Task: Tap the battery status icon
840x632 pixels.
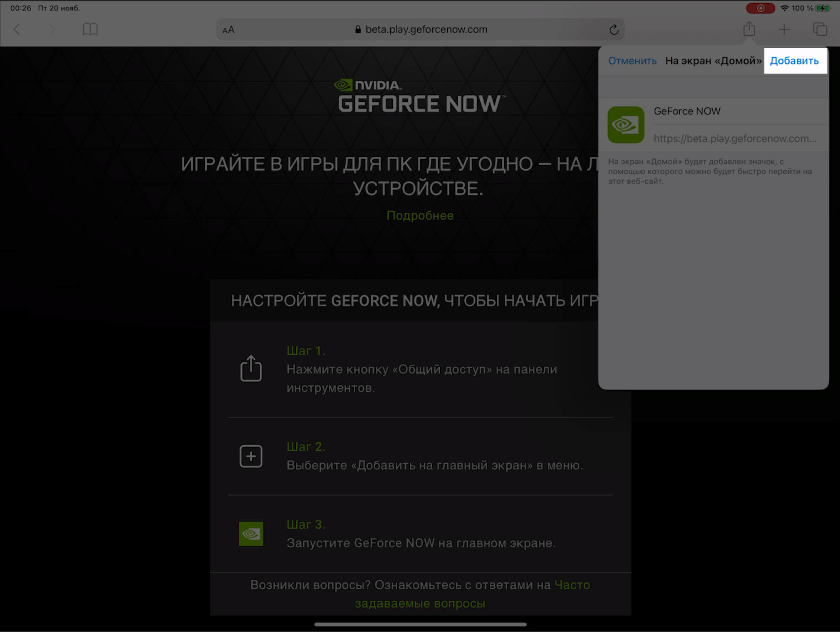Action: point(823,8)
